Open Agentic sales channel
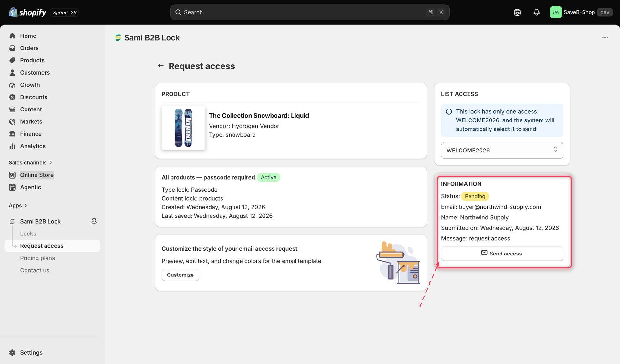620x364 pixels. (x=30, y=187)
